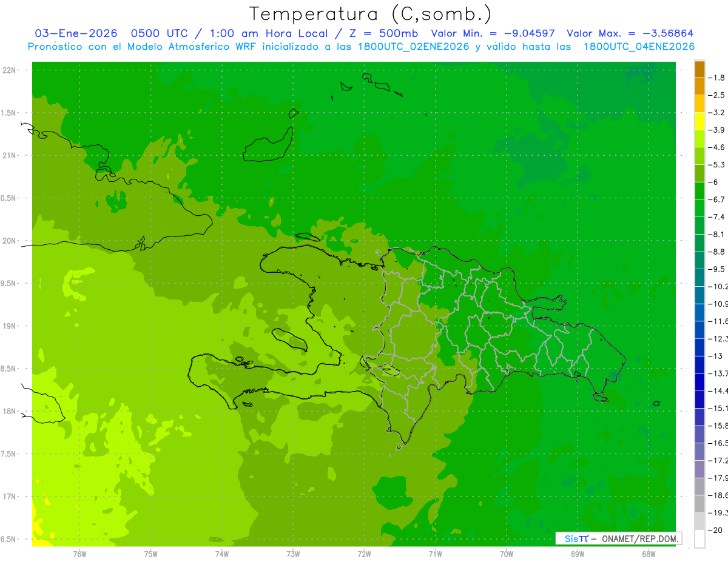Click the '20N' latitude axis label
Image resolution: width=728 pixels, height=562 pixels.
[10, 241]
